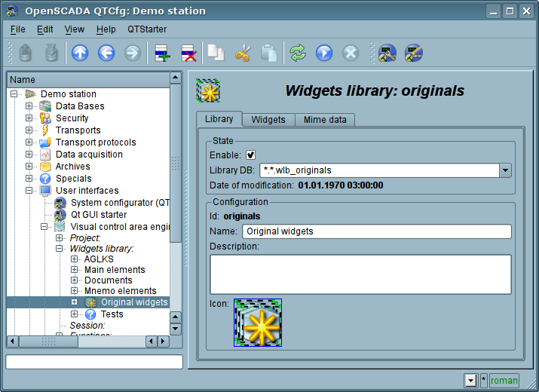Click the delete item toolbar icon
539x392 pixels.
188,53
